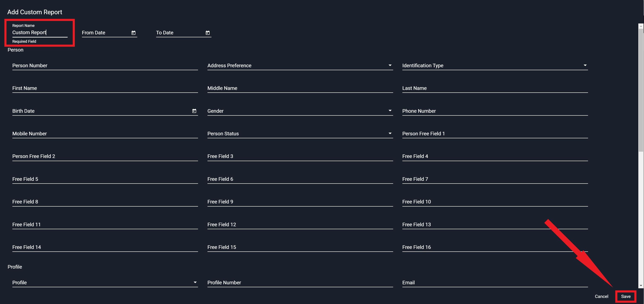Click the Save button
The width and height of the screenshot is (644, 304).
[626, 296]
